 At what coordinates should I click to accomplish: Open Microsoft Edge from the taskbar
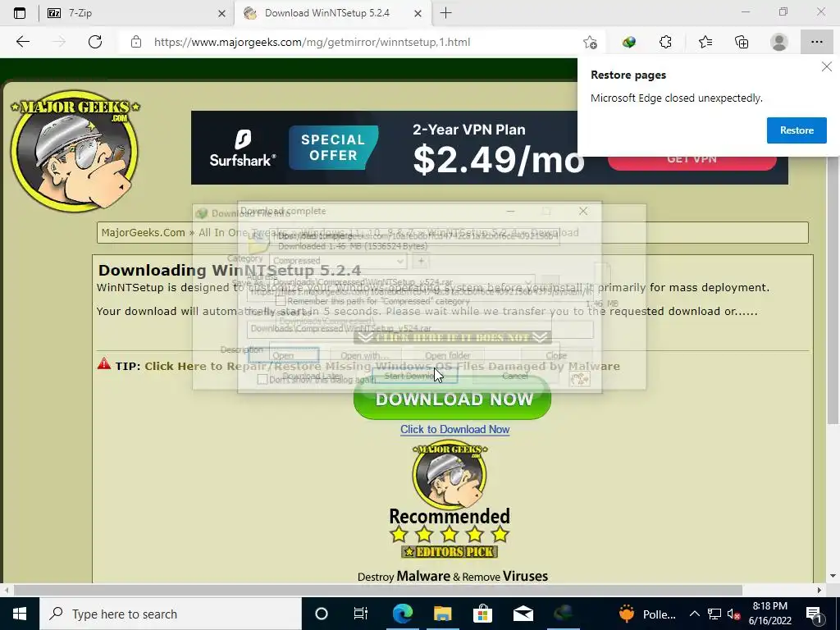coord(402,614)
